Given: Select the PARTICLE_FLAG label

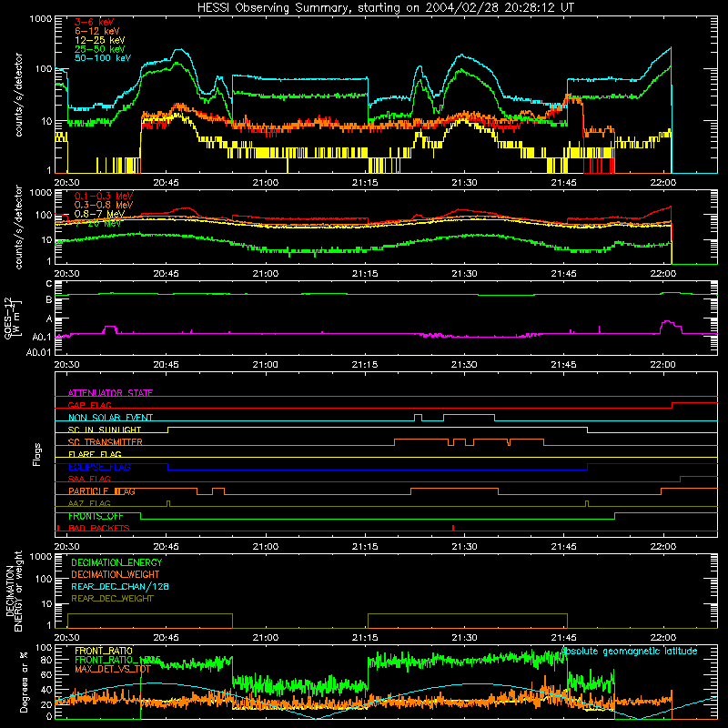Looking at the screenshot, I should point(102,491).
